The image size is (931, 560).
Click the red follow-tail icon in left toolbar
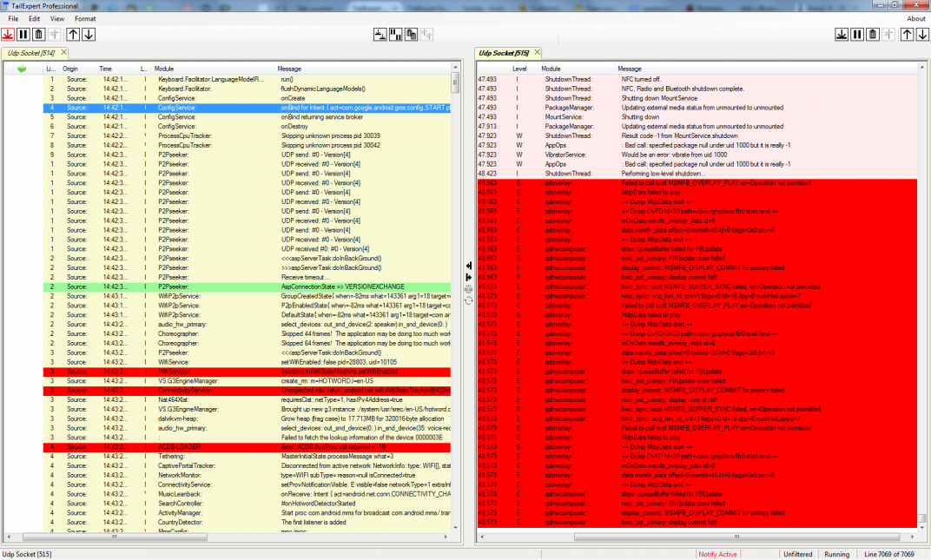pyautogui.click(x=8, y=34)
